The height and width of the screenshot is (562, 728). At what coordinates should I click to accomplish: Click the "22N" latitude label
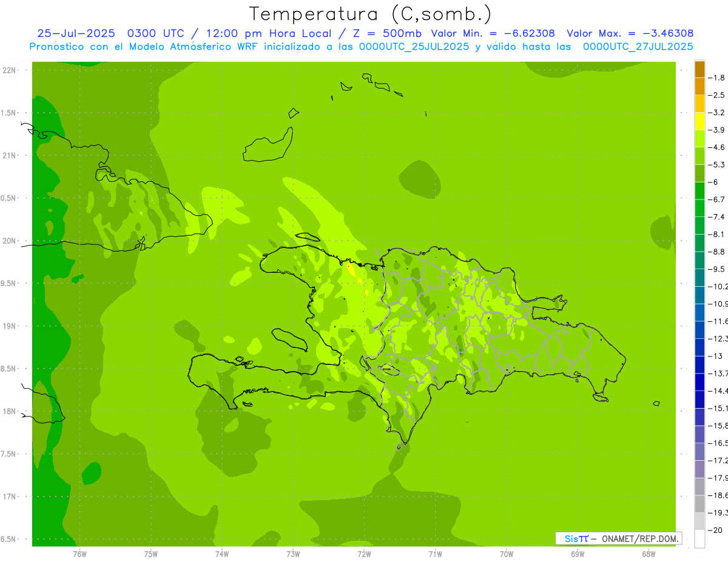(9, 70)
